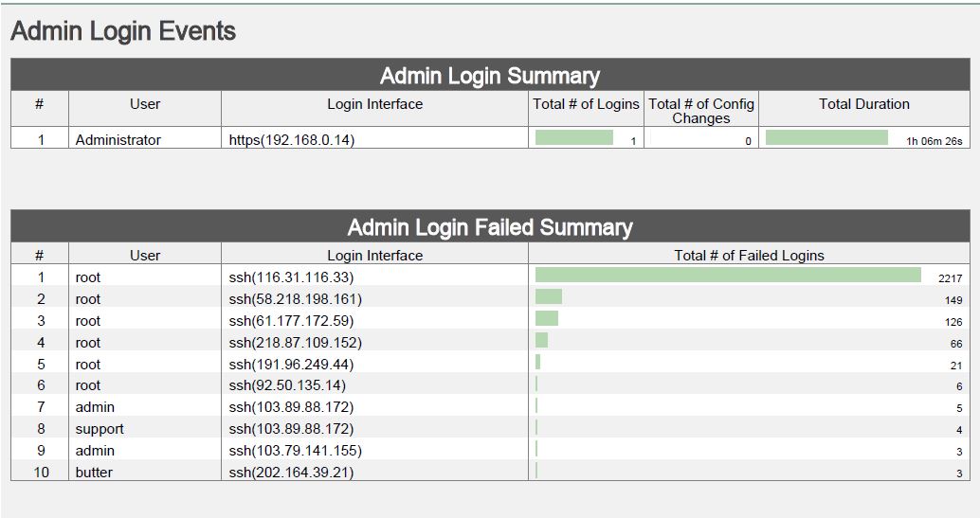
Task: Click the Total # of Logins column header
Action: (x=586, y=104)
